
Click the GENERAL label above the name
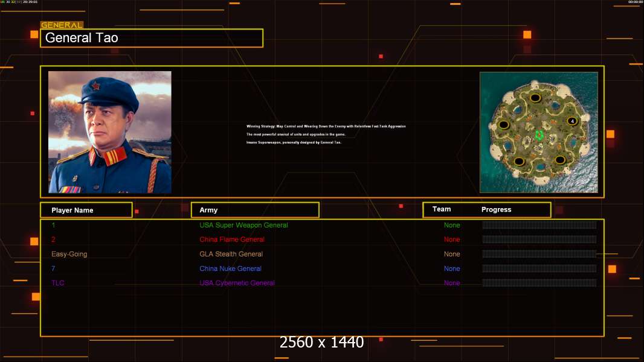coord(62,25)
